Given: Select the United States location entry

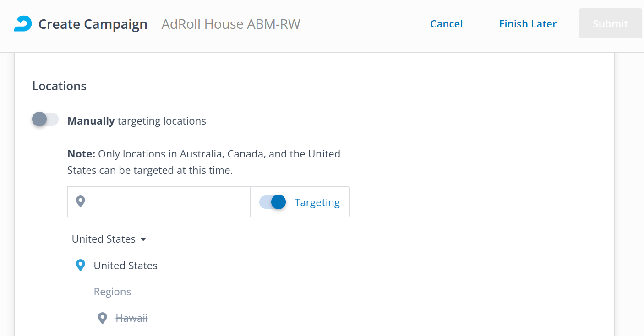Looking at the screenshot, I should [126, 266].
